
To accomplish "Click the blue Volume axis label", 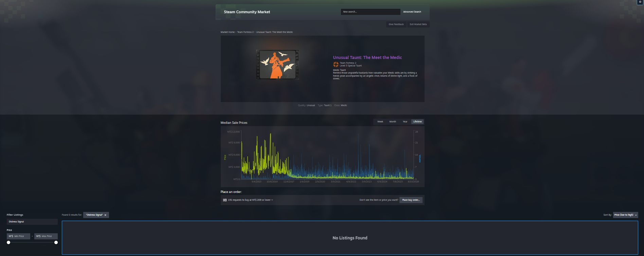I will tap(420, 158).
